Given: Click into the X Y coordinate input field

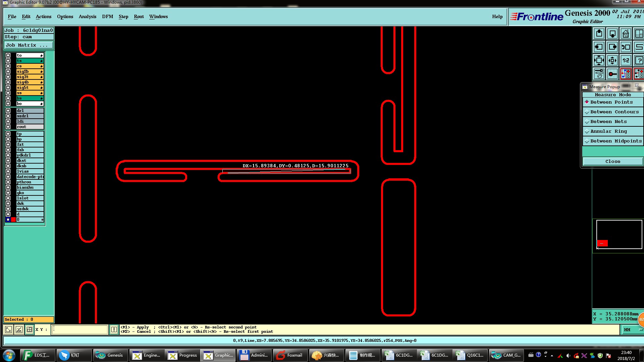Looking at the screenshot, I should pyautogui.click(x=80, y=329).
